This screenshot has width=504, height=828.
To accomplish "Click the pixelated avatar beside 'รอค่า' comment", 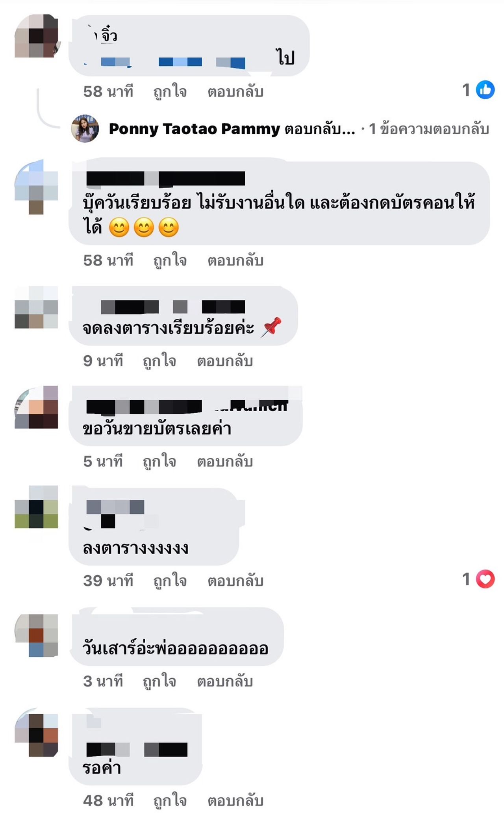I will pos(36,735).
